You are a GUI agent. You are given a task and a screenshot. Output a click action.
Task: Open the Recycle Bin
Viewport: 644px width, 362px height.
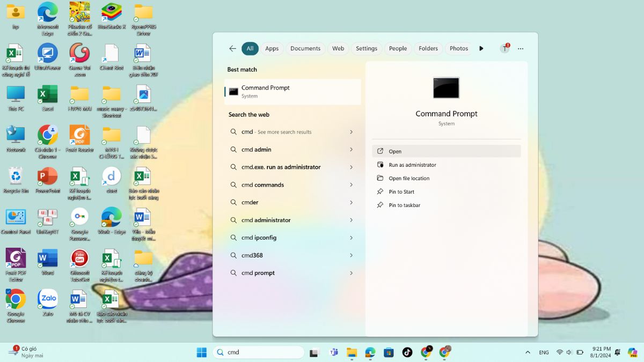click(15, 177)
